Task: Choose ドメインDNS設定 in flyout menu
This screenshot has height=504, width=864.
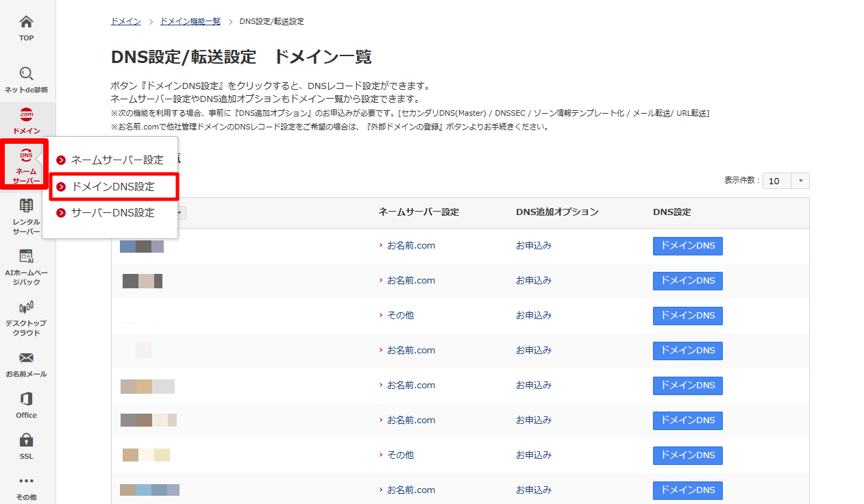Action: pos(113,187)
